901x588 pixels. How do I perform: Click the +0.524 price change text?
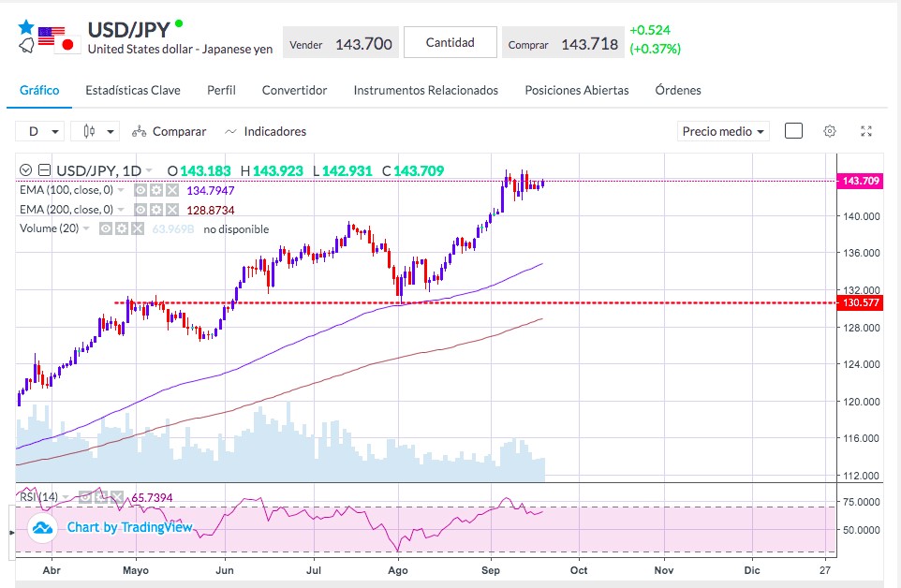[x=650, y=30]
